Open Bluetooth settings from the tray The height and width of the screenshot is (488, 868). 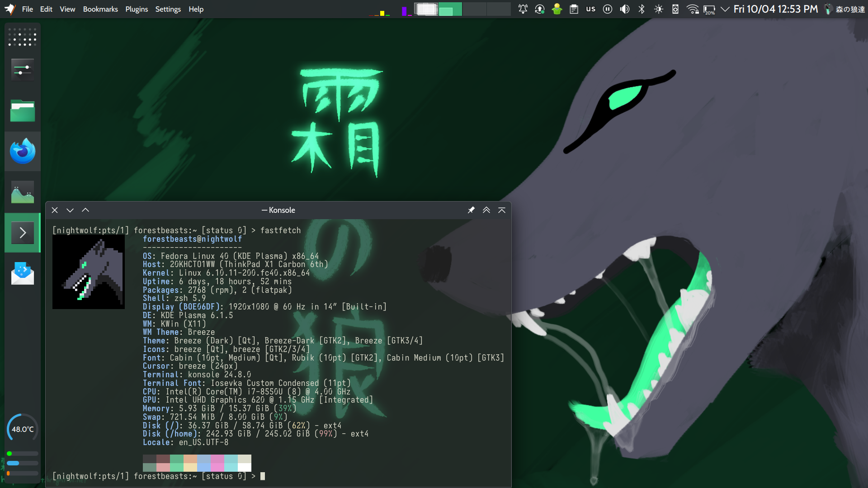[642, 9]
